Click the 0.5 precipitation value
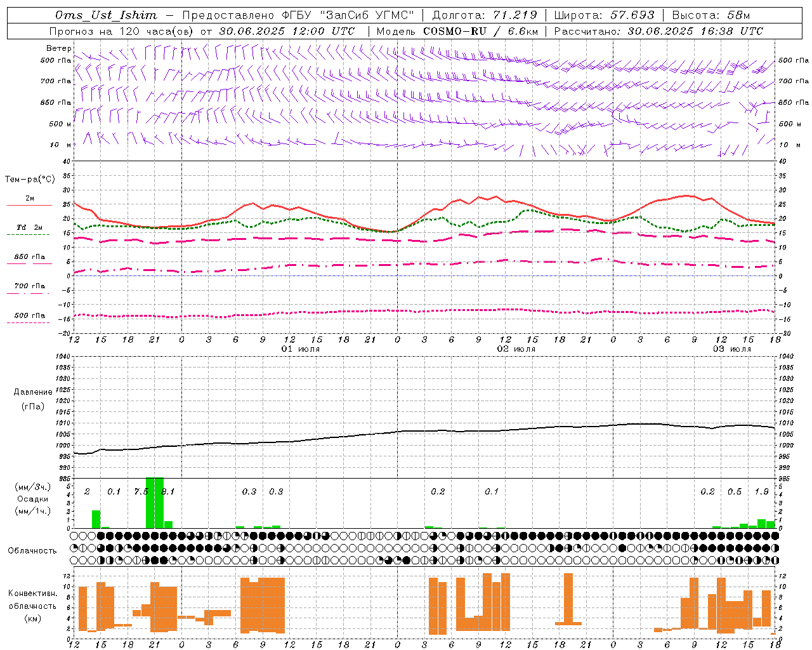 (x=735, y=491)
